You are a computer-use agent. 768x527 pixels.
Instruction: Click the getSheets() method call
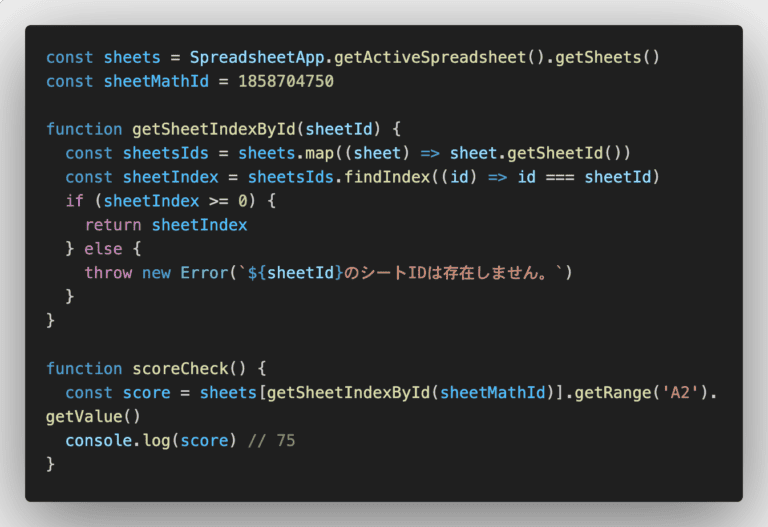(607, 58)
